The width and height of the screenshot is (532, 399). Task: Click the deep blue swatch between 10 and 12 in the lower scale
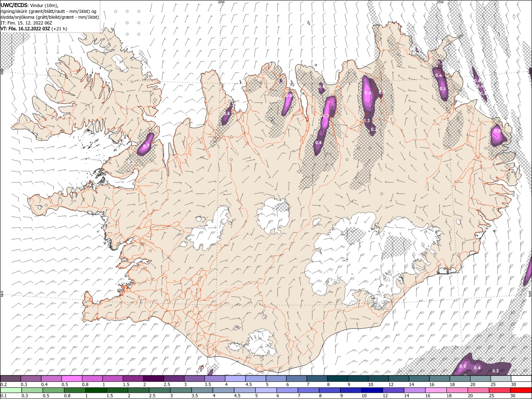(372, 390)
